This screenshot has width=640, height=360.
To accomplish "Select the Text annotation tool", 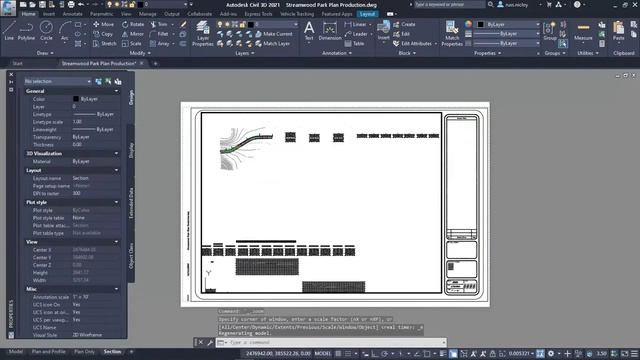I will pos(309,31).
